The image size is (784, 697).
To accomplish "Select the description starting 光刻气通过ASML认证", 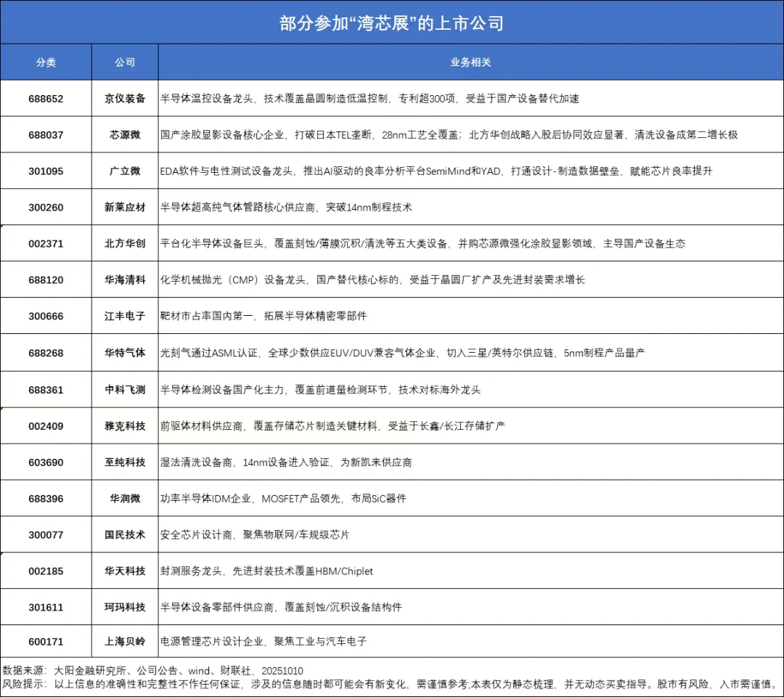I will tap(402, 353).
